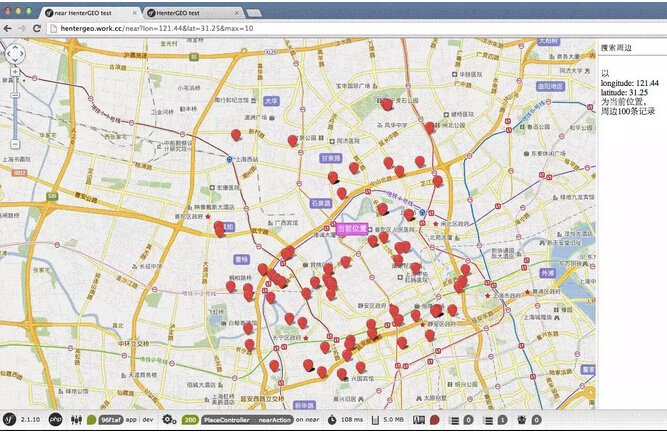The height and width of the screenshot is (433, 667).
Task: Click the map pan control compass
Action: click(x=15, y=53)
